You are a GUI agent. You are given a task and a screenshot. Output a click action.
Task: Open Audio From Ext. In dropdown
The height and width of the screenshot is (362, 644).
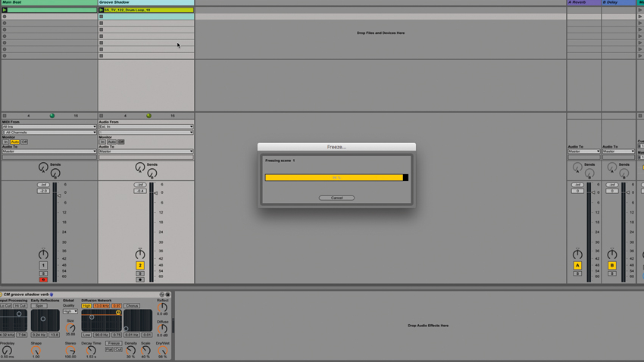(x=145, y=126)
